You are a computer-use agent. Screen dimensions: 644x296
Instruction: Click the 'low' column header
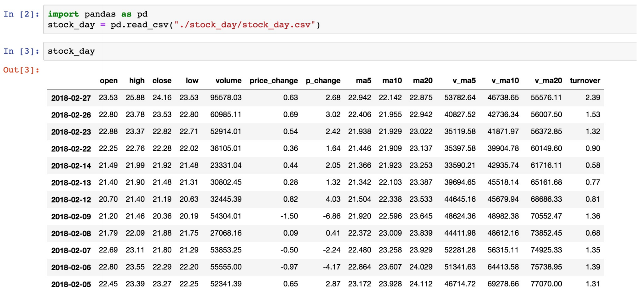click(192, 81)
